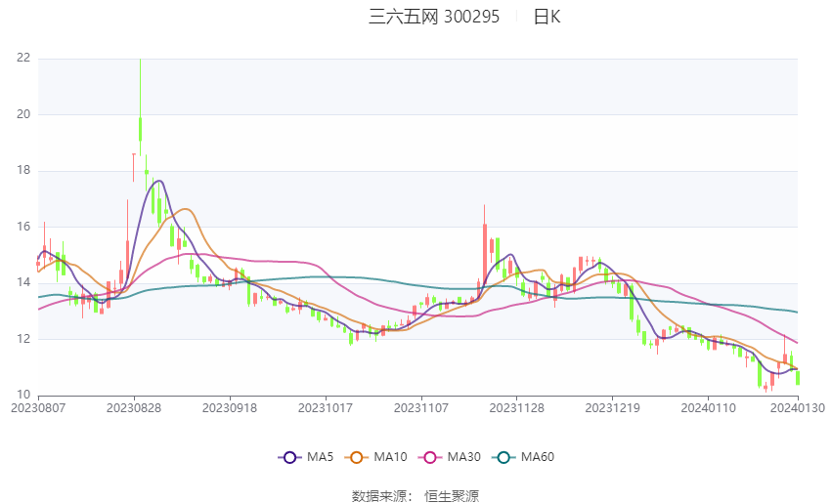
Task: Click x-axis date label 20231017
Action: click(326, 408)
